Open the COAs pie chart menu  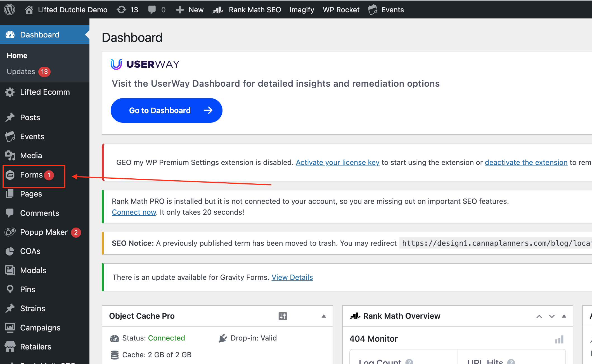(30, 251)
